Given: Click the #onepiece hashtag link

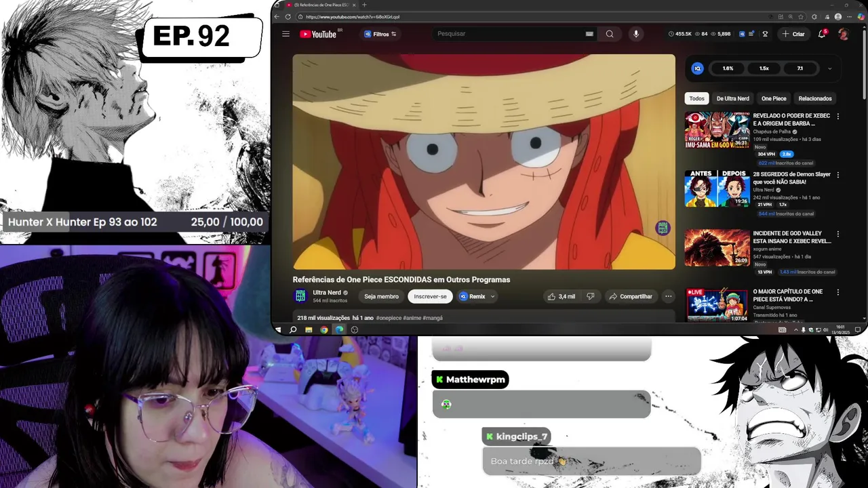Looking at the screenshot, I should [x=389, y=318].
